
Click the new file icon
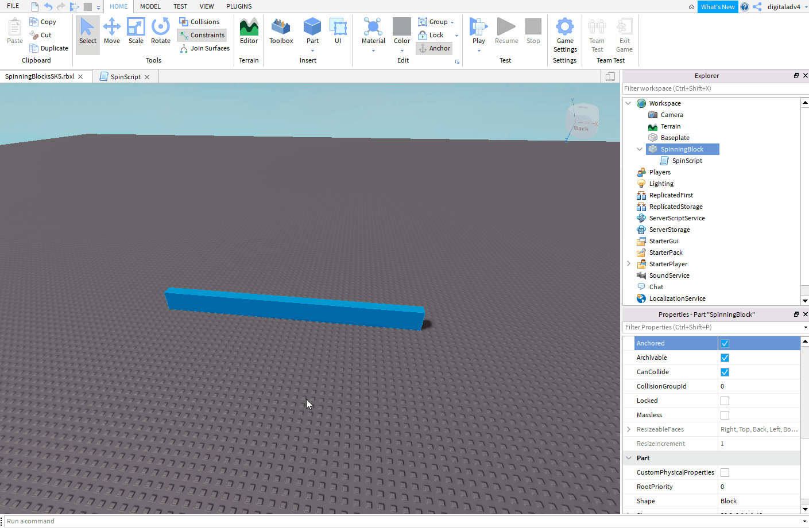[x=35, y=7]
